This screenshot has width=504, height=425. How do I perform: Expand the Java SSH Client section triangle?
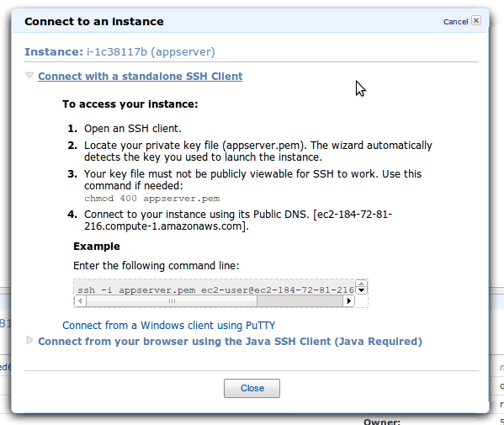(29, 340)
